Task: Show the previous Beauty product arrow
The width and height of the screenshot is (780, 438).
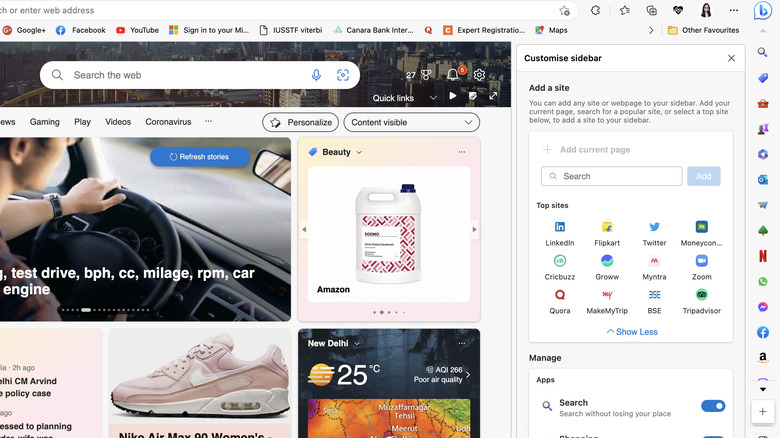Action: [304, 229]
